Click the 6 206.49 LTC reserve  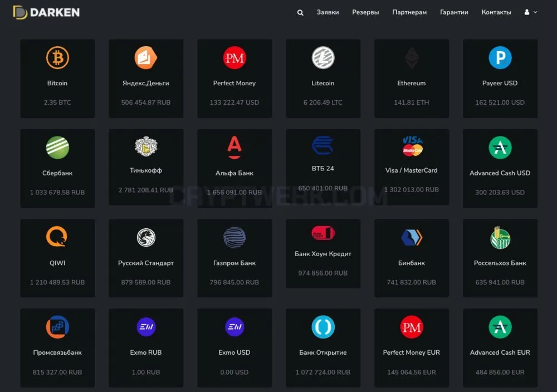pyautogui.click(x=323, y=102)
